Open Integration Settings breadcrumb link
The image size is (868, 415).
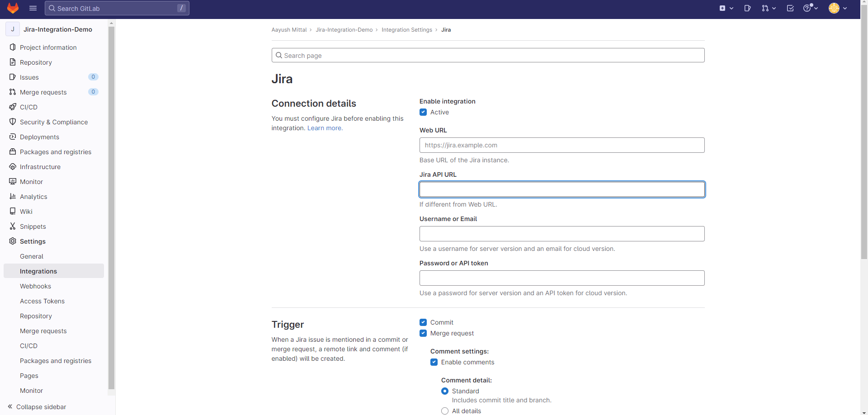[x=406, y=29]
